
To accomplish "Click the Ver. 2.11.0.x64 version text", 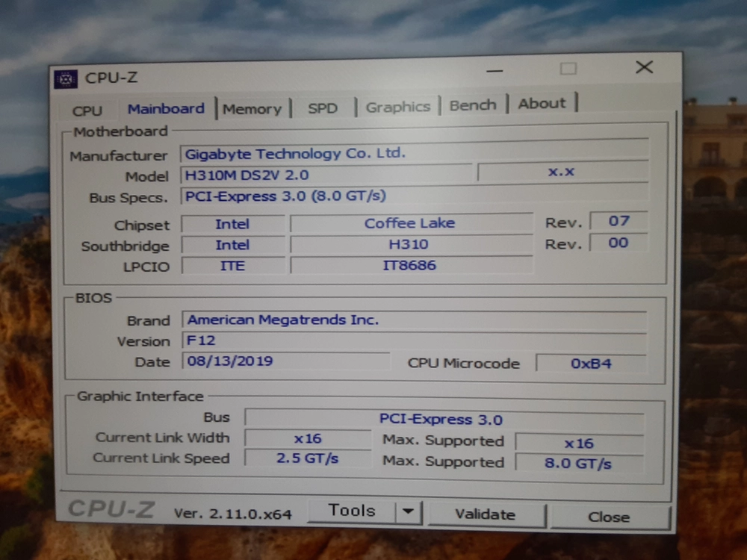I will (x=233, y=514).
